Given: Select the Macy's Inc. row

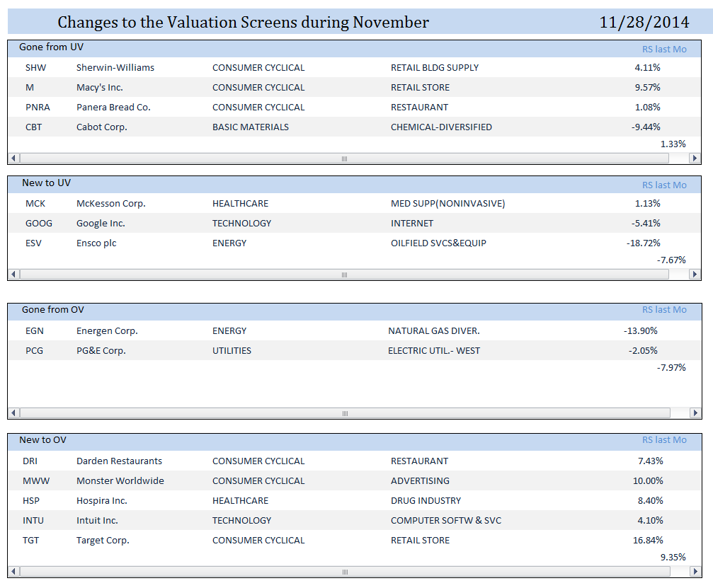Looking at the screenshot, I should [x=354, y=87].
